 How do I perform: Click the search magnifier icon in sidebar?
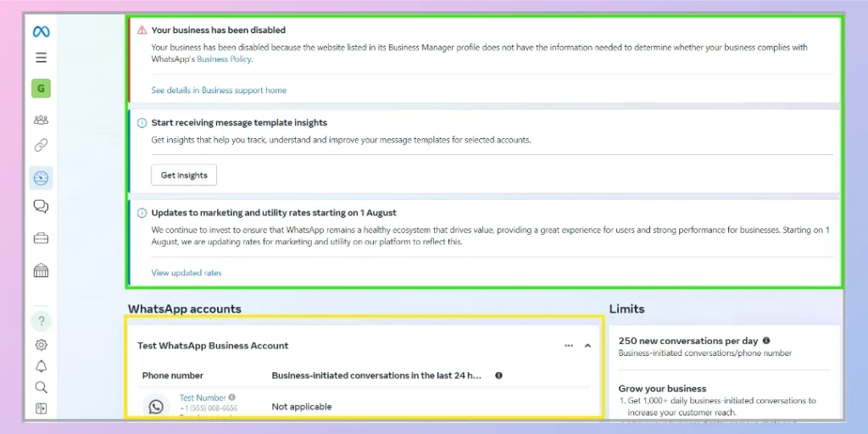(41, 387)
